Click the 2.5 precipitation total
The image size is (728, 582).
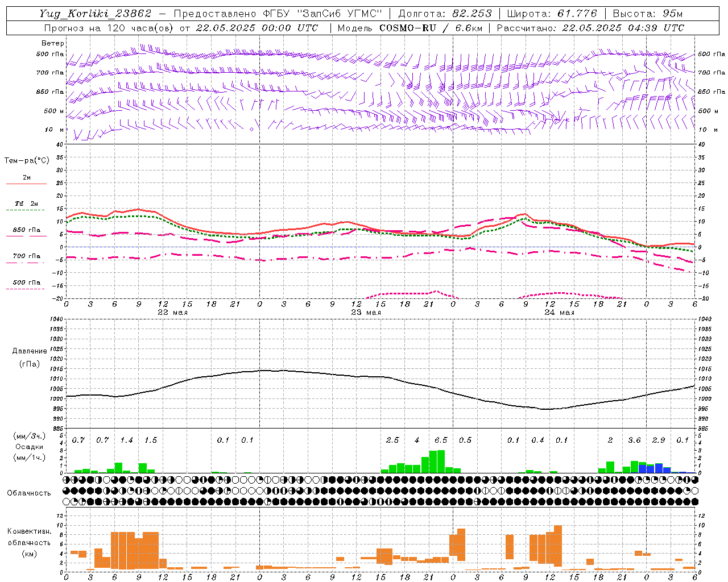(392, 440)
